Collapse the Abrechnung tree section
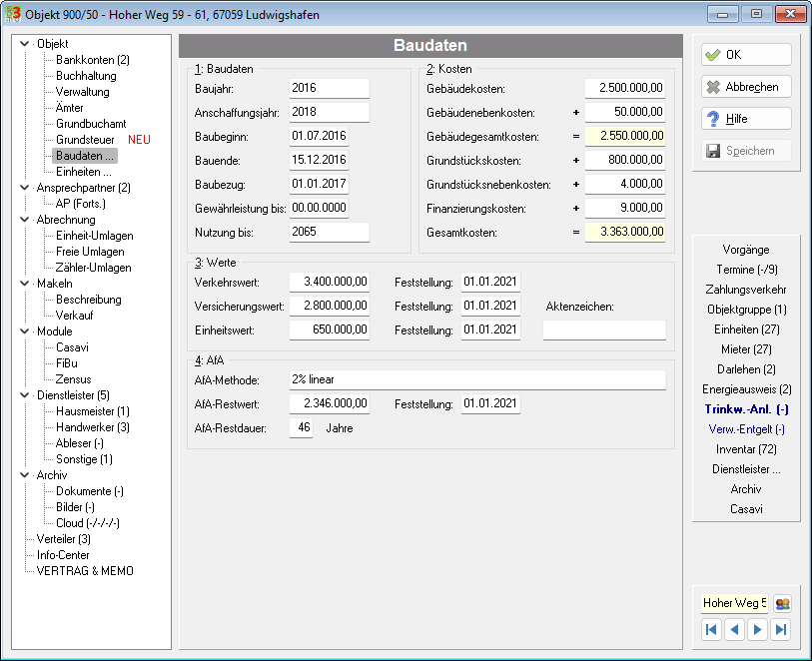The width and height of the screenshot is (812, 661). click(x=24, y=220)
